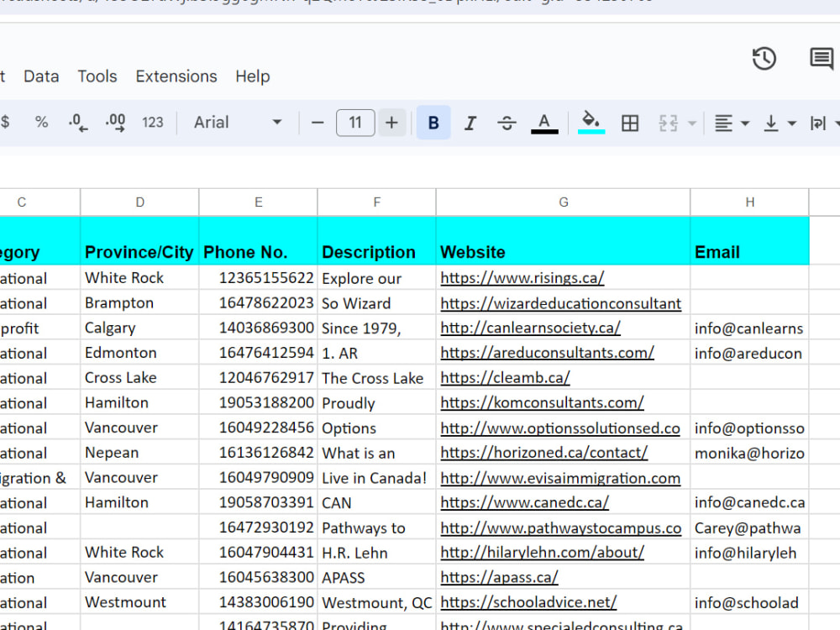This screenshot has width=840, height=630.
Task: Select cell containing Calgary
Action: pos(139,328)
